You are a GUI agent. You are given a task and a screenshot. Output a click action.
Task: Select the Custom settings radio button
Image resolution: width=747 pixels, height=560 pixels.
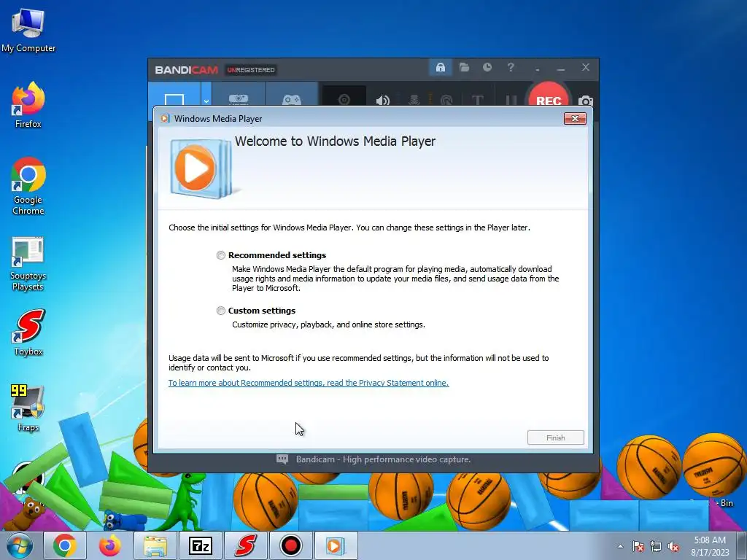pyautogui.click(x=220, y=311)
